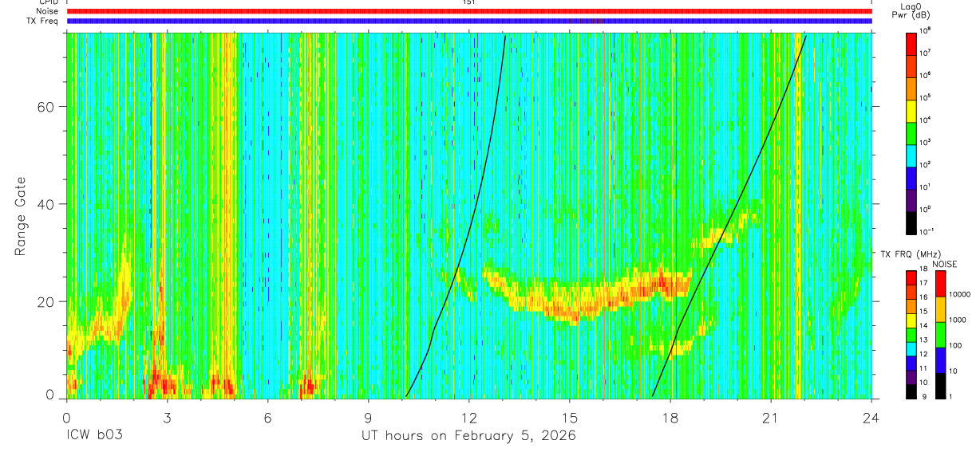Click the TX FRQ (MHz) legend title

point(912,254)
